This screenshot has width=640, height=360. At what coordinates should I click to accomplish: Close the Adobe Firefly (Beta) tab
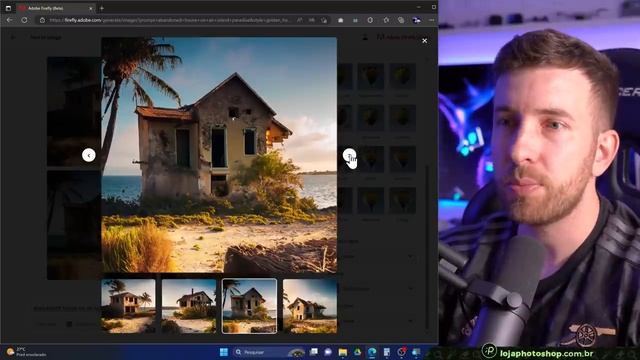[x=91, y=8]
